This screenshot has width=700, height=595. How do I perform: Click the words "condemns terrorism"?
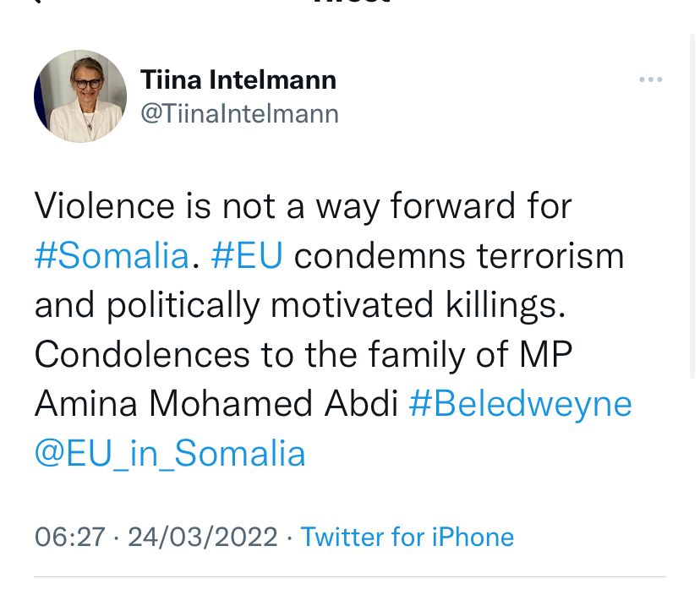click(459, 255)
